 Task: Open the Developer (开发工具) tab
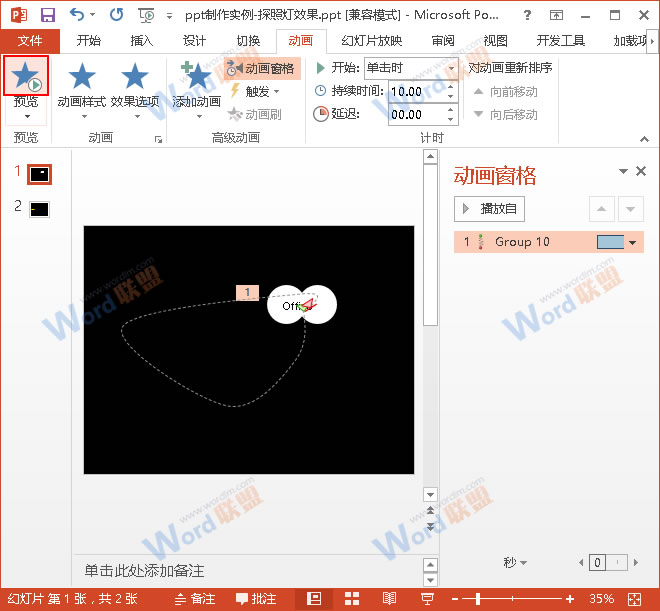click(x=561, y=41)
